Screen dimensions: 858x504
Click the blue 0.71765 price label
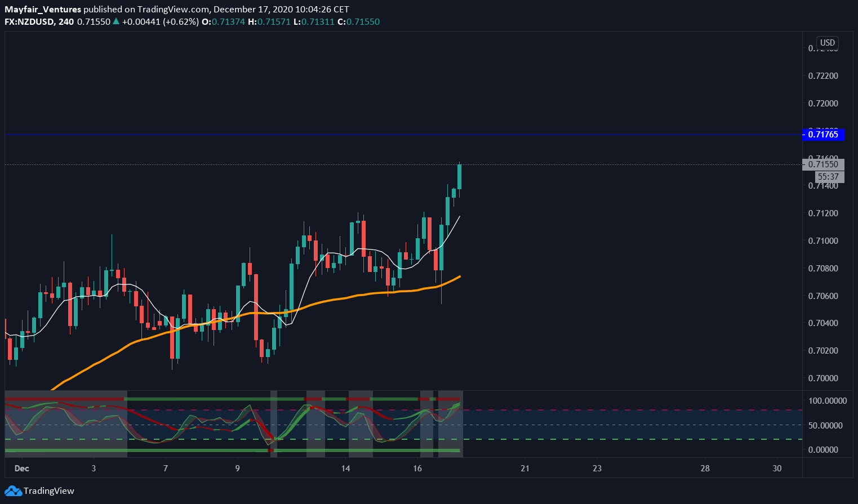(x=823, y=134)
